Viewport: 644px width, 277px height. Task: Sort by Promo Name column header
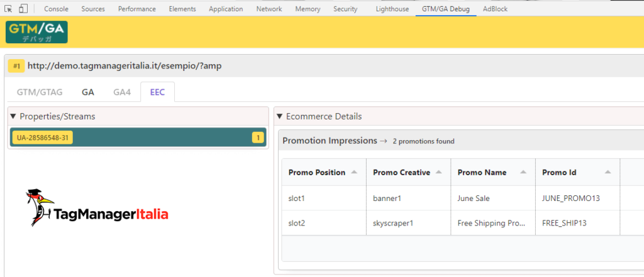(482, 173)
